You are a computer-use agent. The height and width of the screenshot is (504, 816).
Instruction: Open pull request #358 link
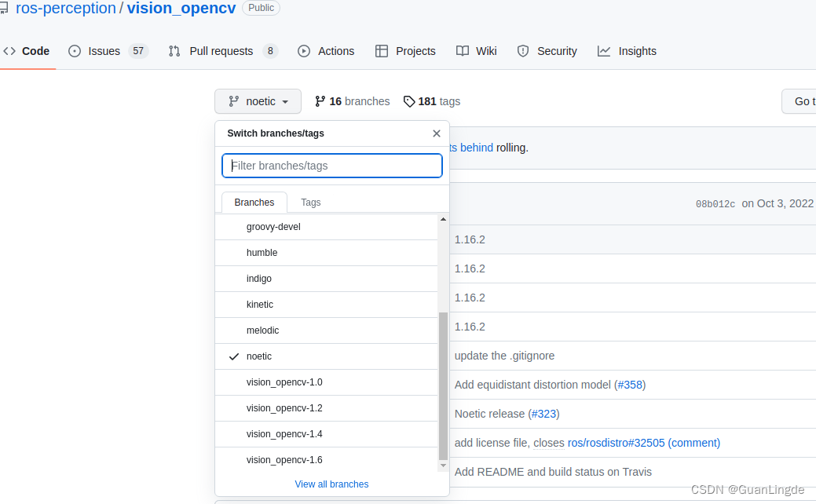pyautogui.click(x=630, y=385)
